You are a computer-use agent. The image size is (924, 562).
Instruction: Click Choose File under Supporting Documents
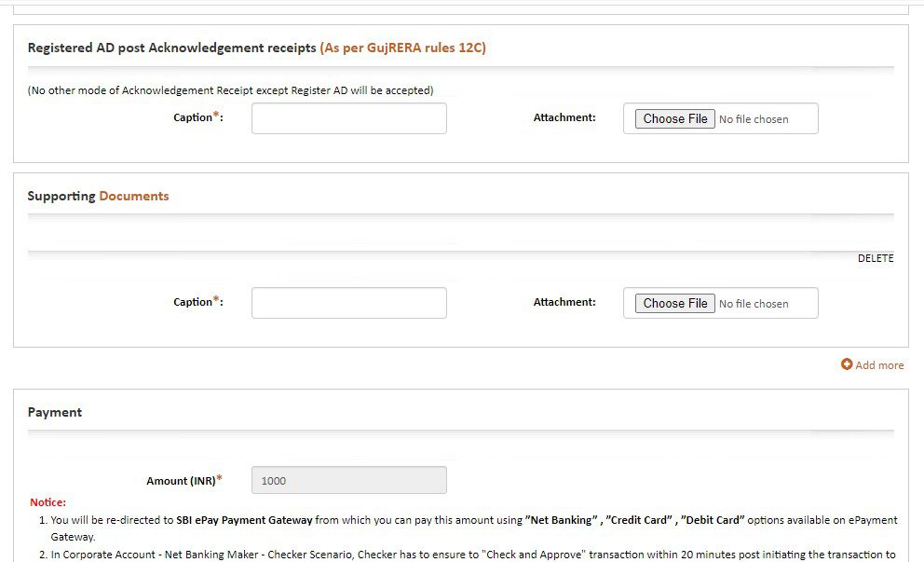[x=675, y=303]
